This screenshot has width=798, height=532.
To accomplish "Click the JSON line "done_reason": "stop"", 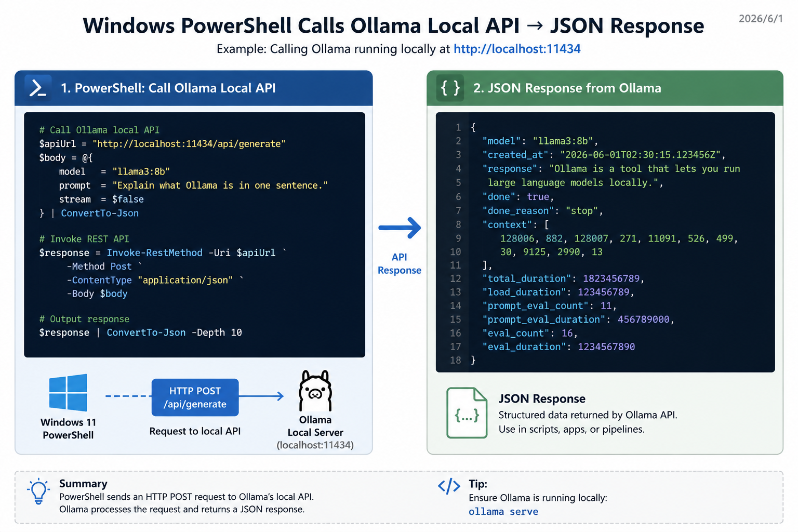I will pos(542,211).
